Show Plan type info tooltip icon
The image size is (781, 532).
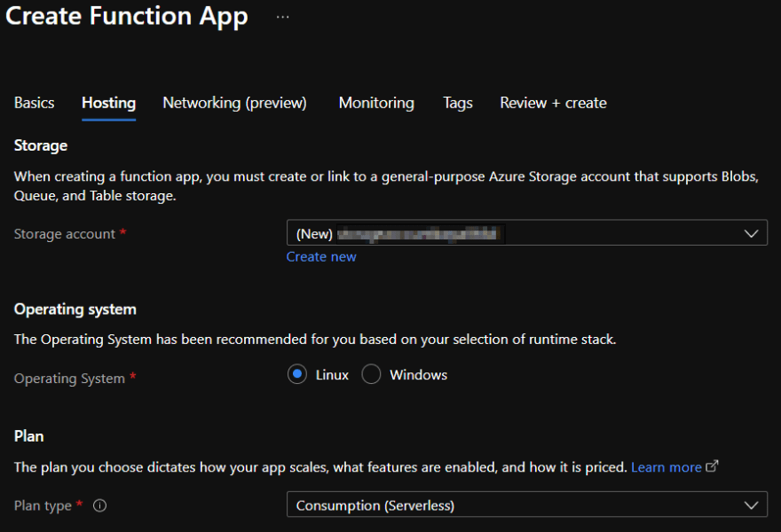pos(99,505)
